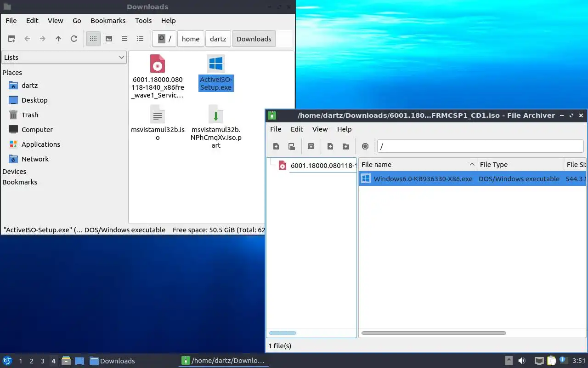
Task: Open the File Archiver File menu
Action: 276,129
